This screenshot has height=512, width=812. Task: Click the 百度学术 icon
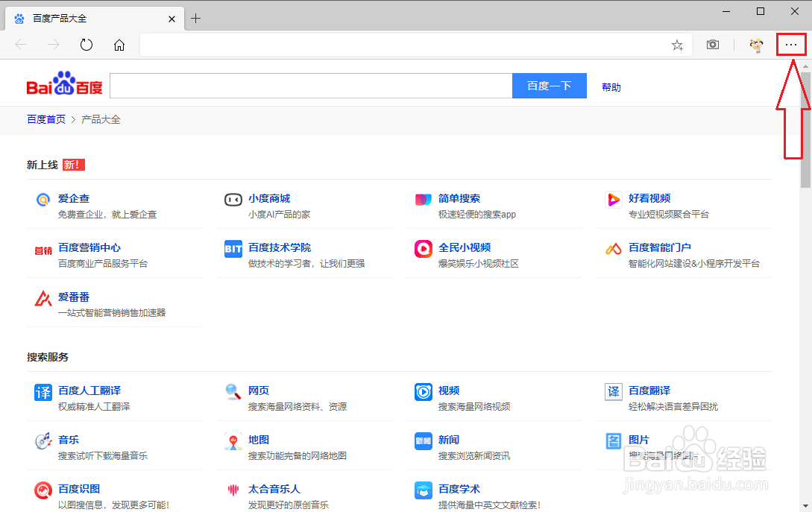423,490
